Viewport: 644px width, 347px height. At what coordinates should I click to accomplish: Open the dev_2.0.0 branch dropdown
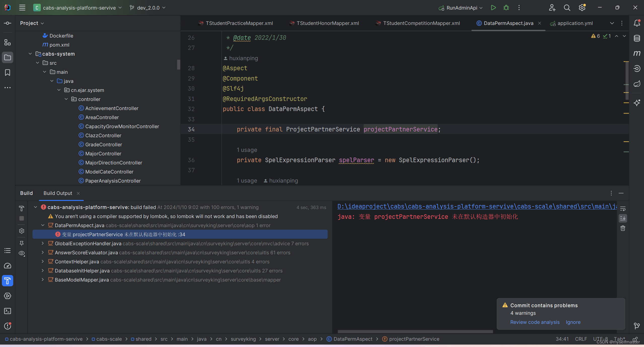[148, 8]
